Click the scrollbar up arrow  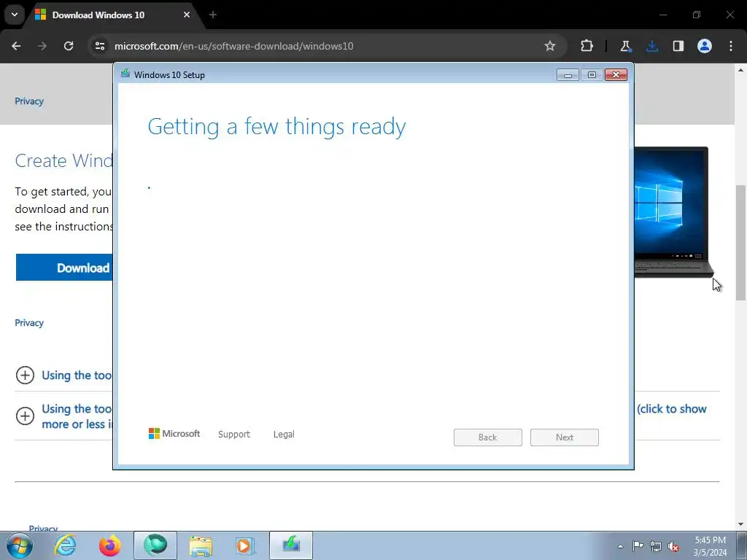740,70
